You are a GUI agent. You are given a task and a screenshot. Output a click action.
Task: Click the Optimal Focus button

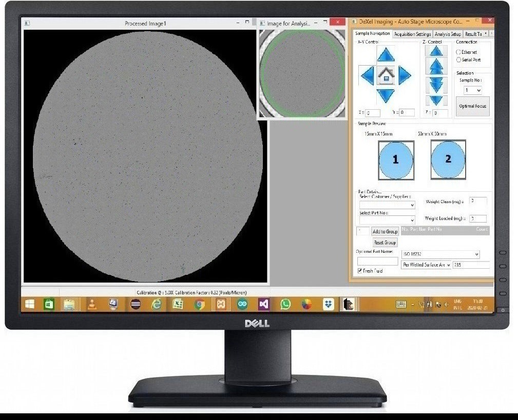click(472, 107)
